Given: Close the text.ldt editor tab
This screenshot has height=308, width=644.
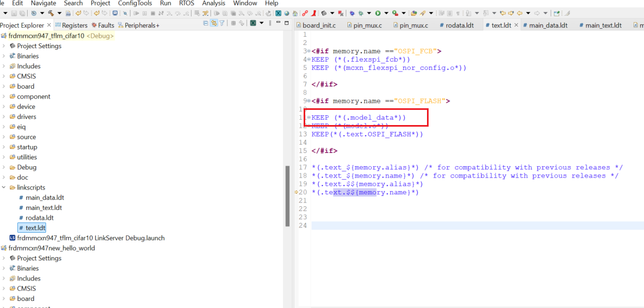Looking at the screenshot, I should 516,25.
